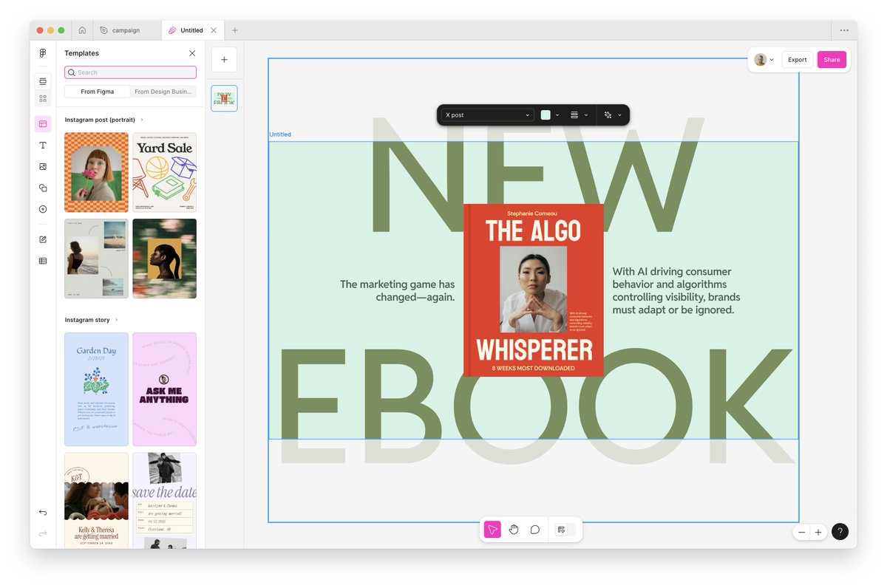Toggle the layout mode switch in bottom toolbar
This screenshot has height=588, width=887.
[x=565, y=530]
